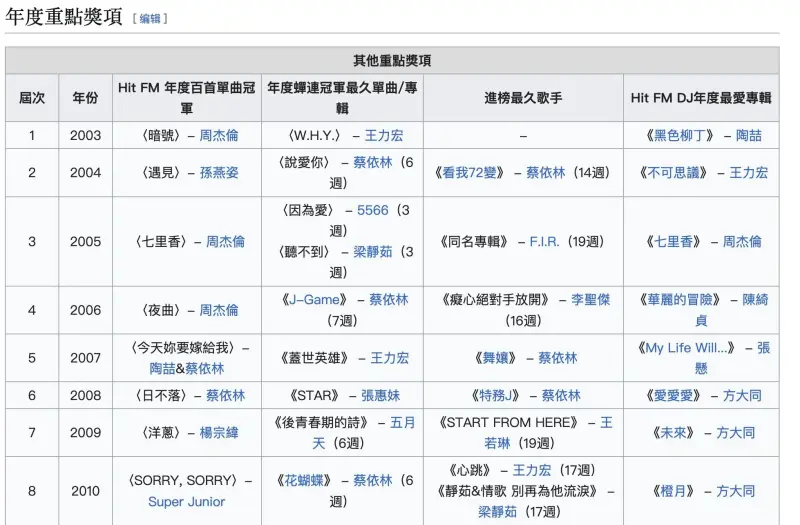Screen dimensions: 800x525
Task: Open 梁靜茹 link in 2010 row
Action: point(497,512)
